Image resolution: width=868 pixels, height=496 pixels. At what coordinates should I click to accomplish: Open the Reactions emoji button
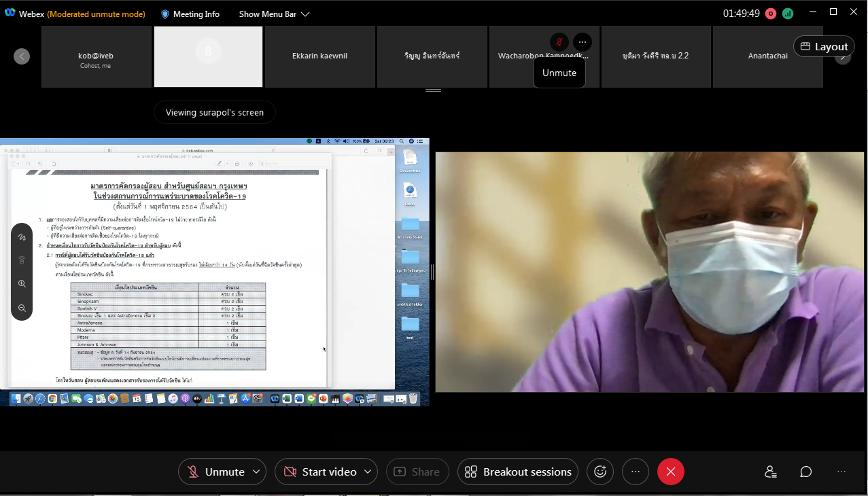pyautogui.click(x=600, y=472)
